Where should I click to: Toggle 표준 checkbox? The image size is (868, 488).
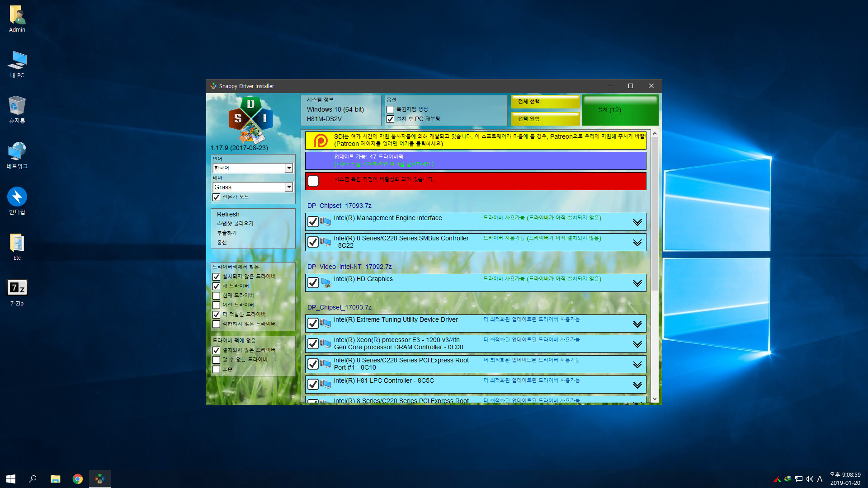coord(217,369)
